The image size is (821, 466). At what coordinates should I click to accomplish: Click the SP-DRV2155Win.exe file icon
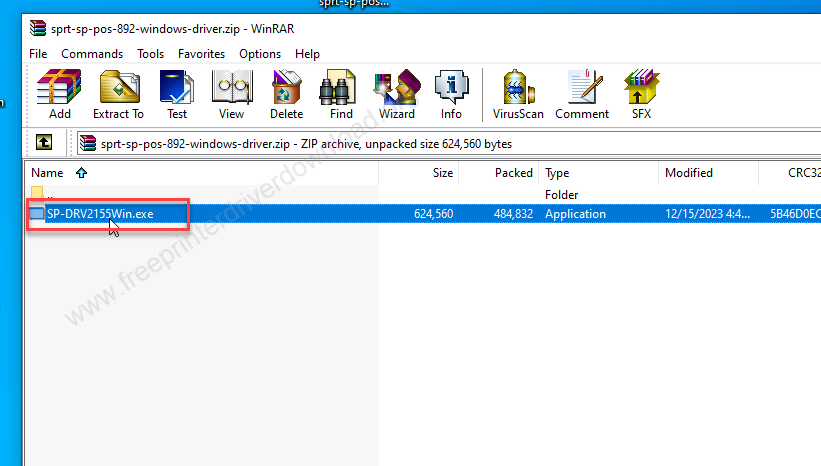37,214
